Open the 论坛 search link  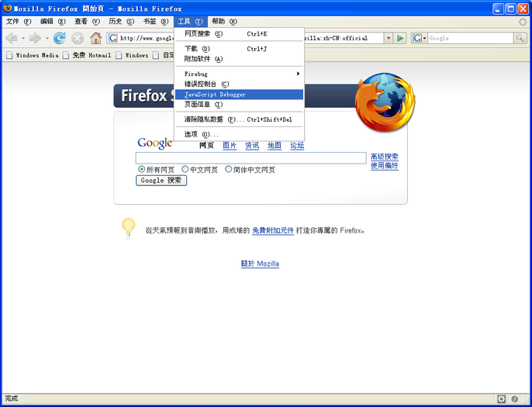(297, 146)
